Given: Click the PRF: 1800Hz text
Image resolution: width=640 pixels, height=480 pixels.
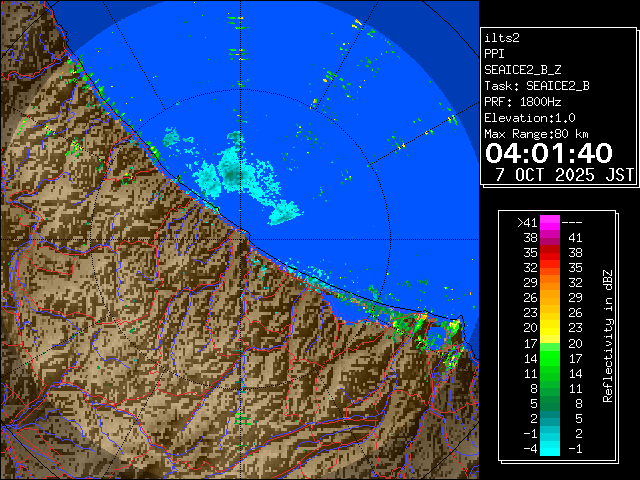Looking at the screenshot, I should click(x=522, y=101).
